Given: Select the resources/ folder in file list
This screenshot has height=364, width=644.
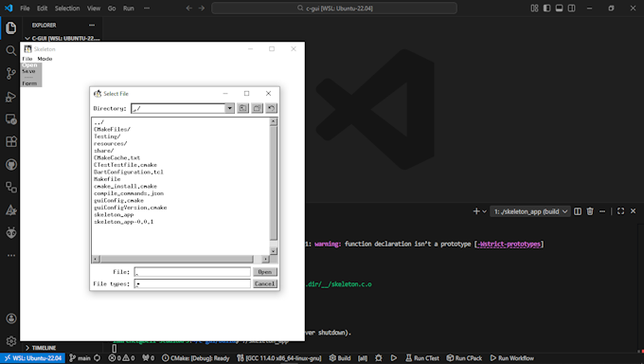Looking at the screenshot, I should [110, 143].
